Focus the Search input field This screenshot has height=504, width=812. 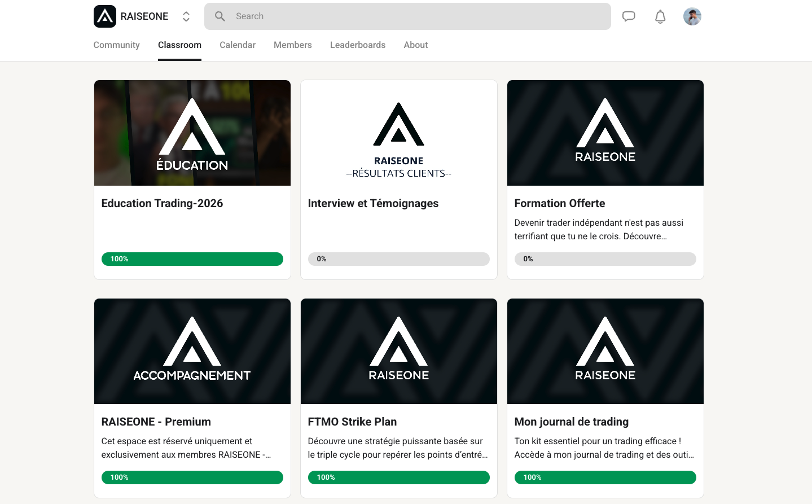pyautogui.click(x=407, y=16)
